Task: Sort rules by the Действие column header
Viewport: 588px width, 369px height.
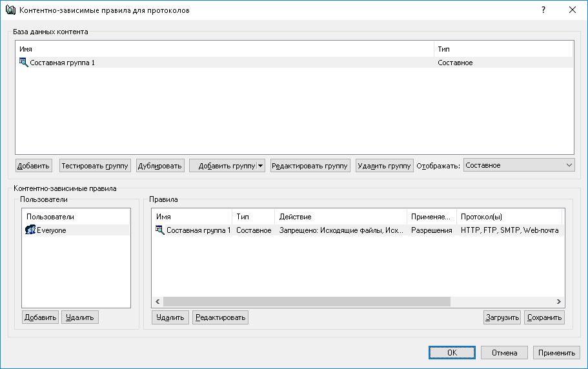Action: (340, 217)
